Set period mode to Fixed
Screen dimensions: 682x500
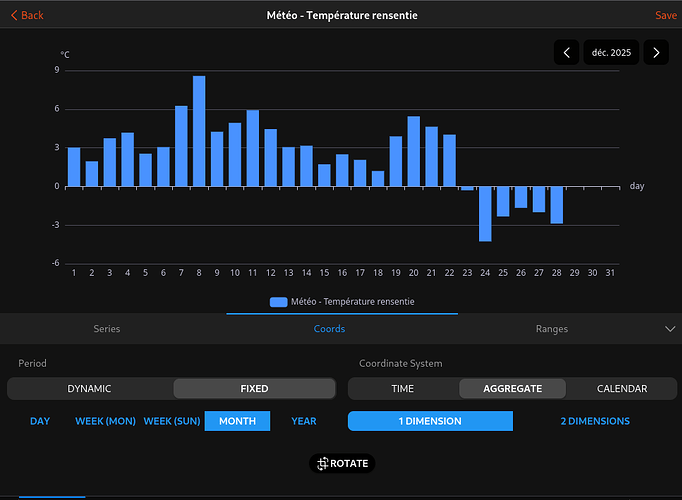tap(254, 388)
